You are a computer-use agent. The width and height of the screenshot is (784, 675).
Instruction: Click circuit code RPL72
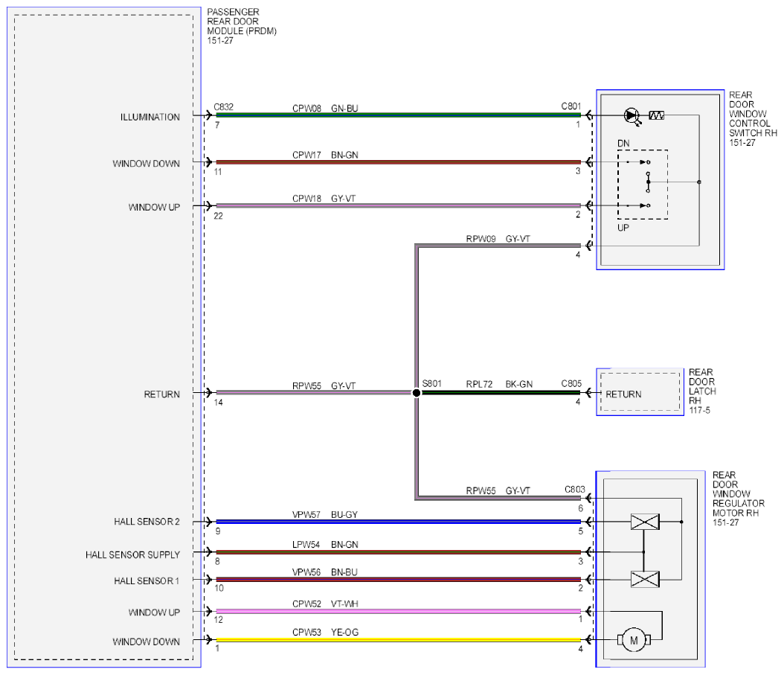click(479, 384)
